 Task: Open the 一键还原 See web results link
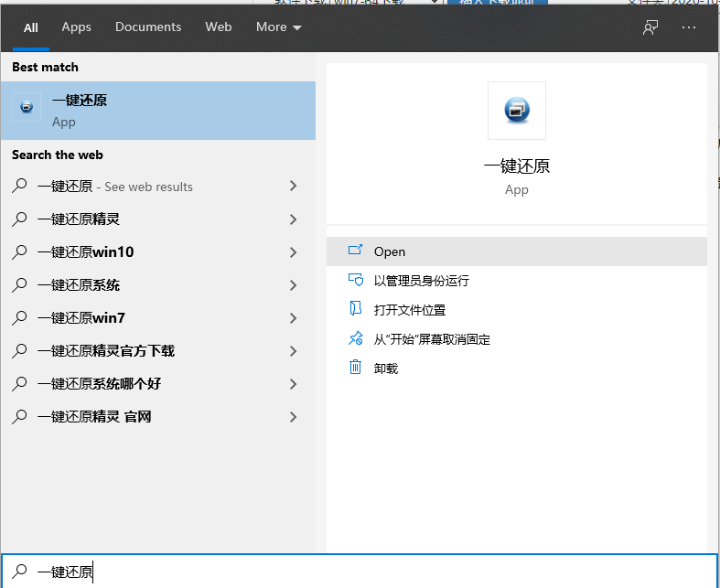(x=115, y=187)
